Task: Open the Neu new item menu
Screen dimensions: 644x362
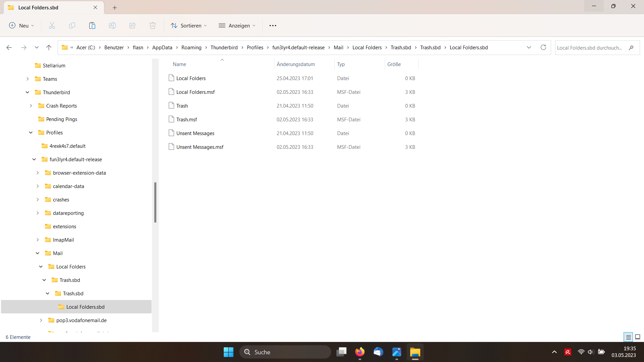Action: 21,25
